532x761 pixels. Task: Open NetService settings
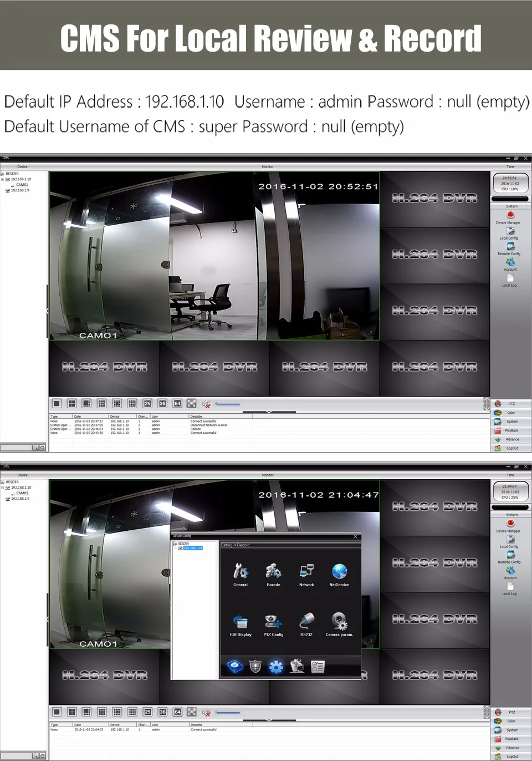pyautogui.click(x=339, y=573)
